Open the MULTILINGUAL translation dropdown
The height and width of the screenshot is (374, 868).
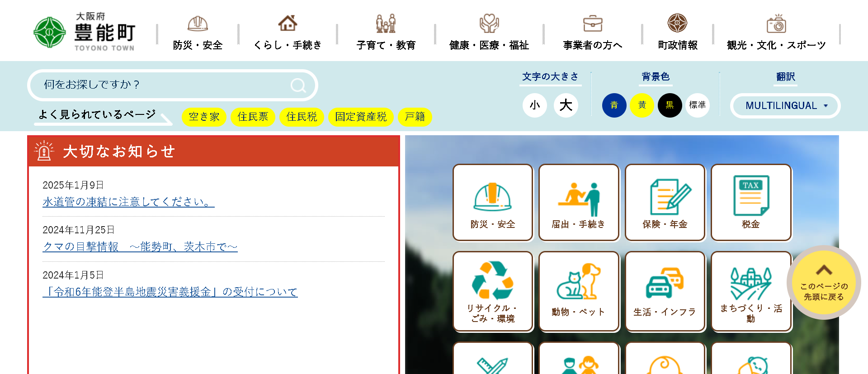[785, 106]
